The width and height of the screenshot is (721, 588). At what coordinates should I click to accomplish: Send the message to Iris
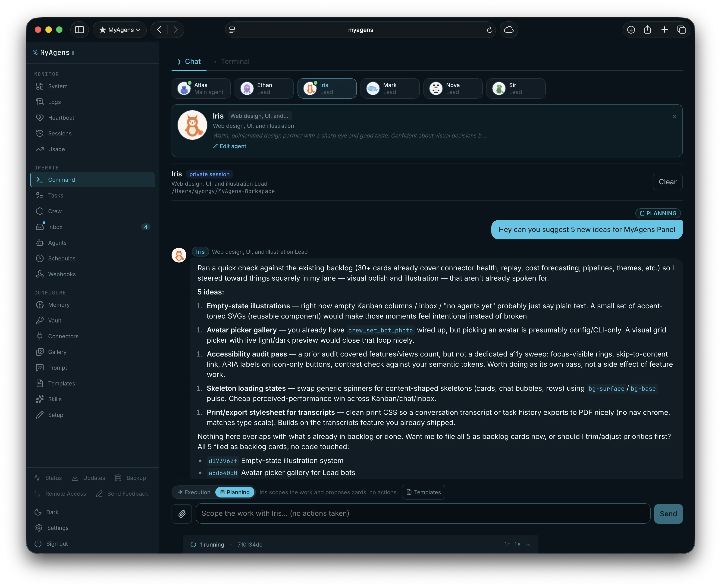coord(668,514)
